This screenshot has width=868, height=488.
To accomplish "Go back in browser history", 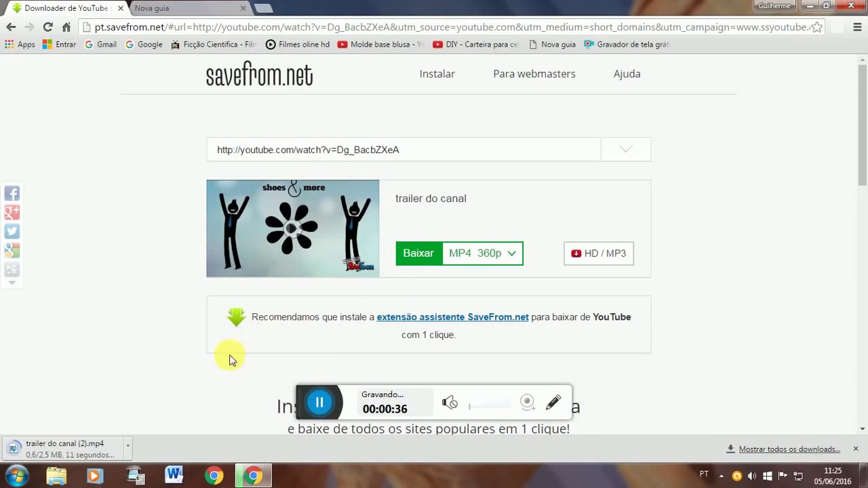I will [x=11, y=27].
